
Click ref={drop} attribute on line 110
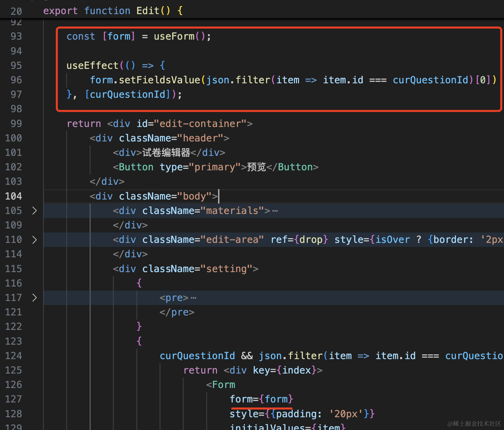(x=299, y=240)
